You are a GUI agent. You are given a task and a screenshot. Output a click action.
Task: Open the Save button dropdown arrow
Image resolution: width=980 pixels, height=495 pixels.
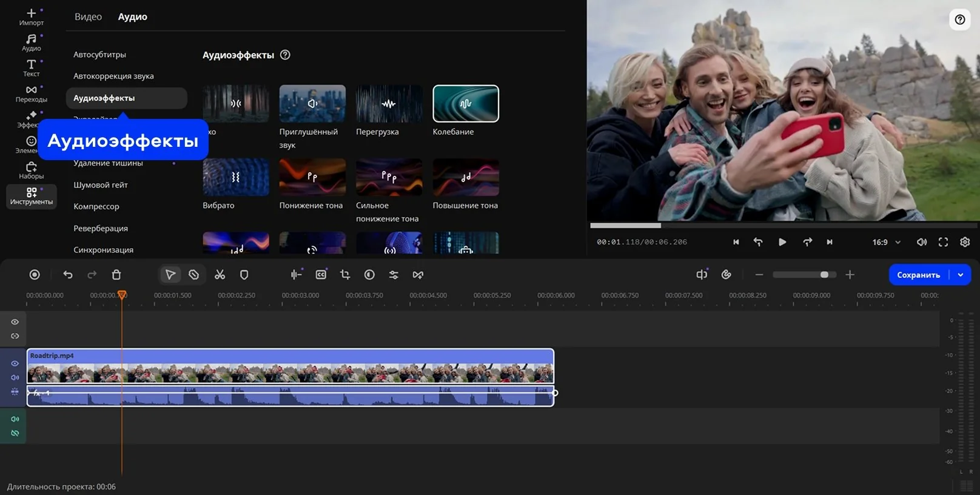tap(961, 275)
